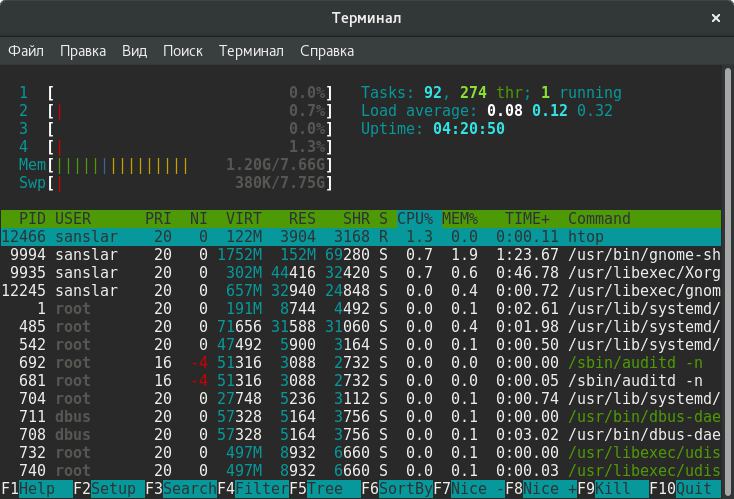734x499 pixels.
Task: Open the Правка menu
Action: click(x=83, y=51)
